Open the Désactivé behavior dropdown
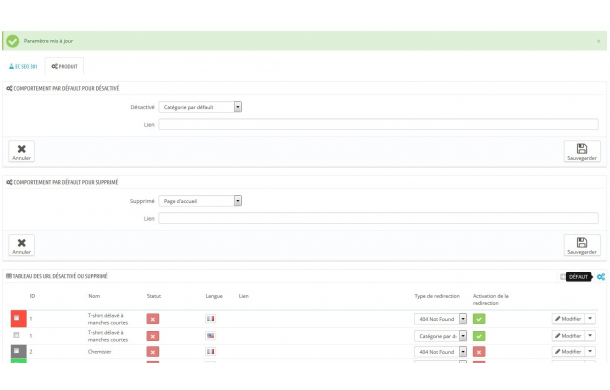The image size is (610, 390). (200, 107)
